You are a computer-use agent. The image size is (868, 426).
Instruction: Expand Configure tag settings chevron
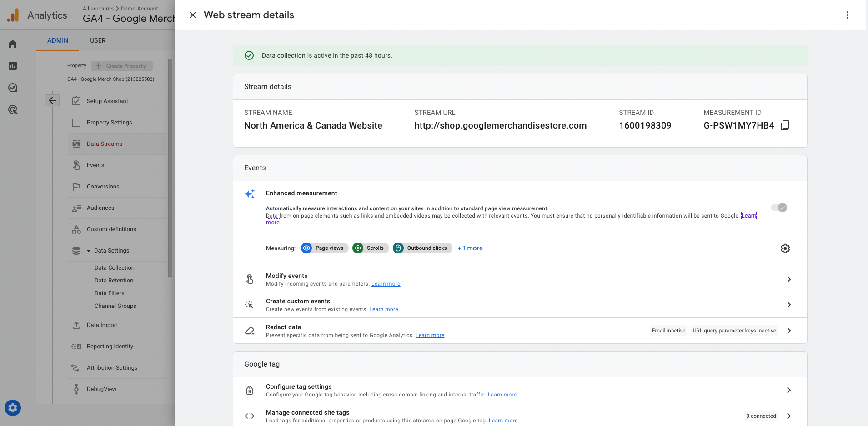789,390
